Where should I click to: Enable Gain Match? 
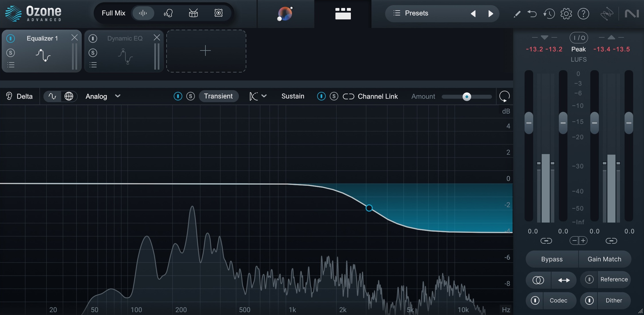click(x=605, y=259)
